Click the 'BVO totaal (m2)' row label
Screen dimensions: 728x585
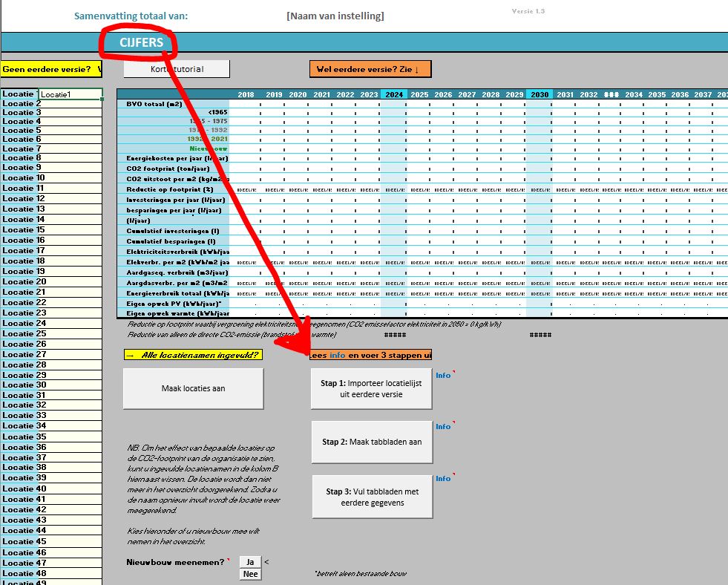(x=154, y=104)
